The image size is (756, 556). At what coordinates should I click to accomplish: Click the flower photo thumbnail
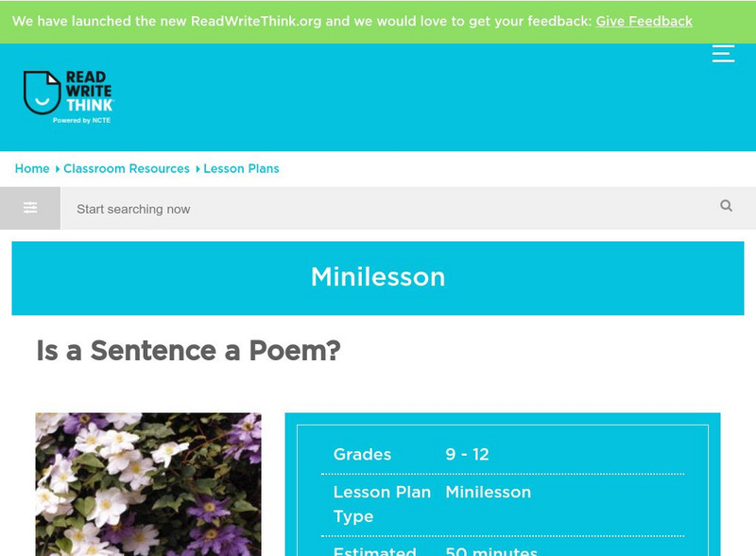click(148, 483)
